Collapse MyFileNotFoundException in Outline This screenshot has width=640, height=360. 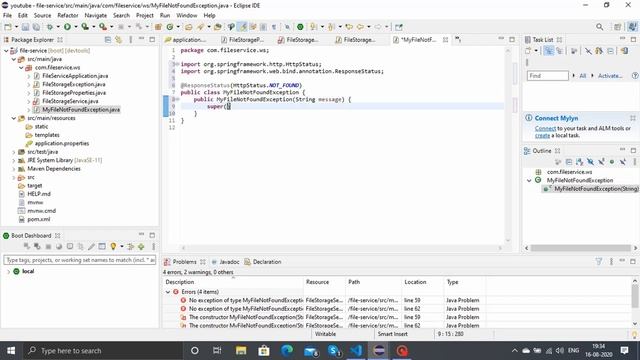click(x=529, y=180)
